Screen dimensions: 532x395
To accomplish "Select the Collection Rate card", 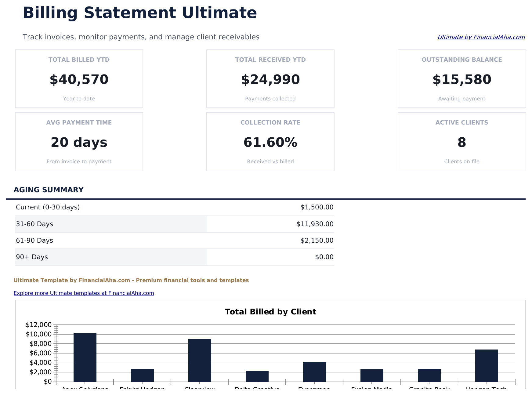I will [270, 141].
